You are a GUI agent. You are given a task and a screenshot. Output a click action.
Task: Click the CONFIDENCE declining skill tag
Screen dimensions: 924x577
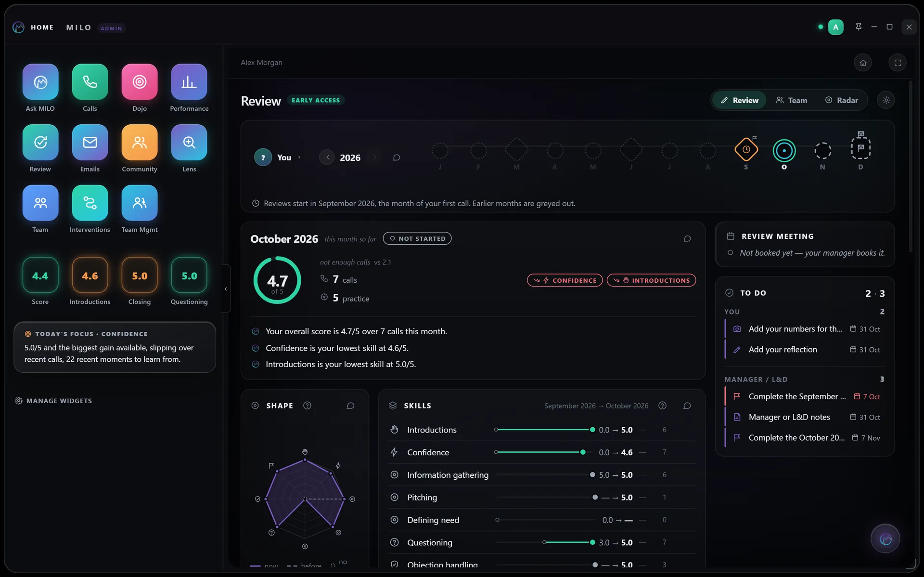pos(565,280)
